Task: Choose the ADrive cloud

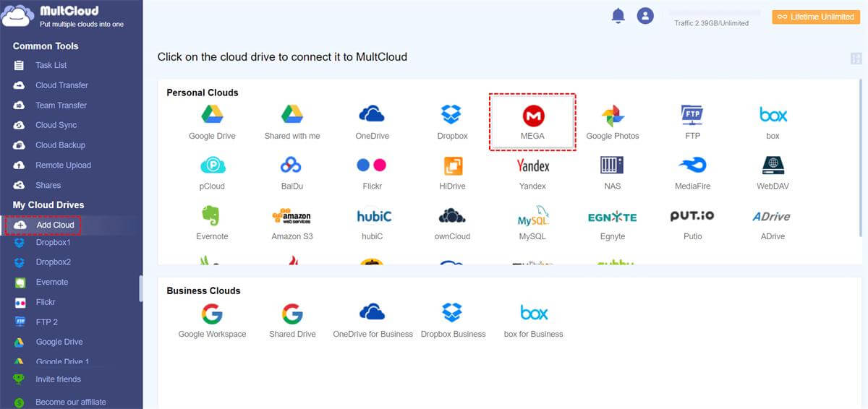Action: 772,223
